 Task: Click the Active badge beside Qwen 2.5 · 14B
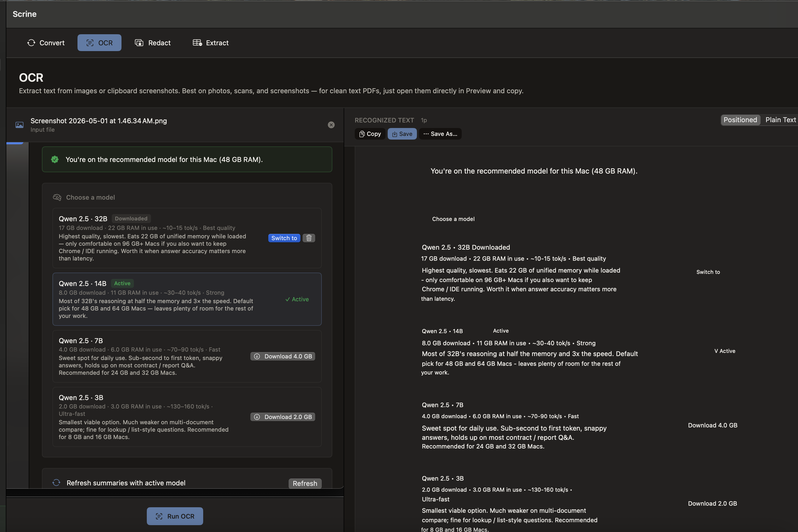tap(122, 283)
